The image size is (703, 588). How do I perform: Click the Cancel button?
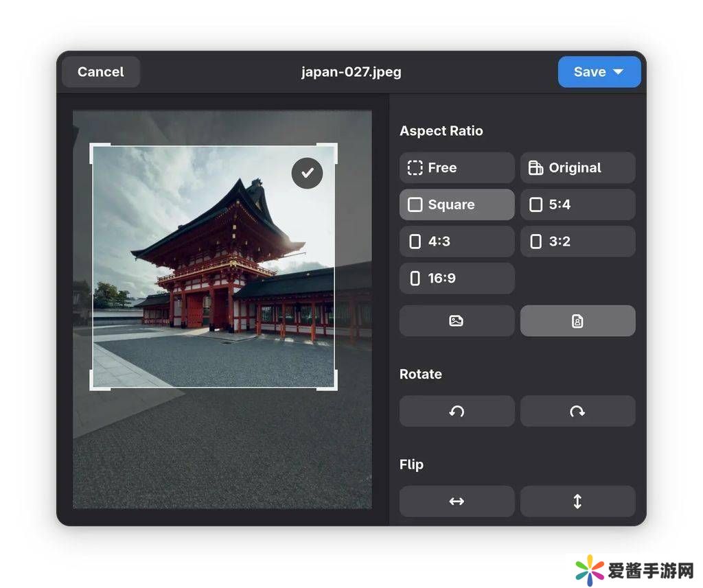pos(101,72)
